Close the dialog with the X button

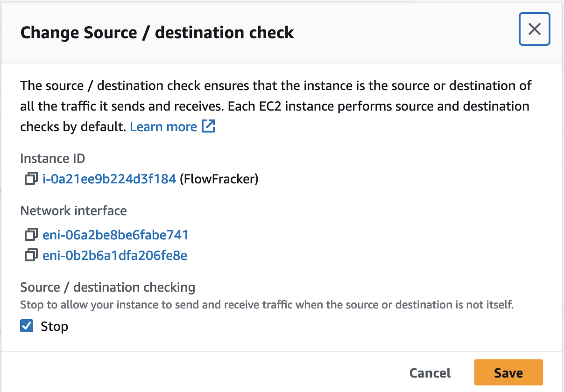534,29
